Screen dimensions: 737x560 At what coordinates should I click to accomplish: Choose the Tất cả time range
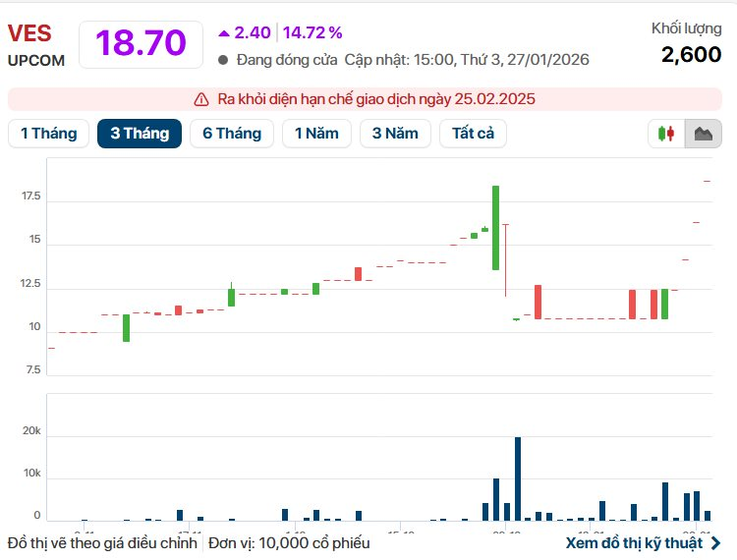click(473, 134)
